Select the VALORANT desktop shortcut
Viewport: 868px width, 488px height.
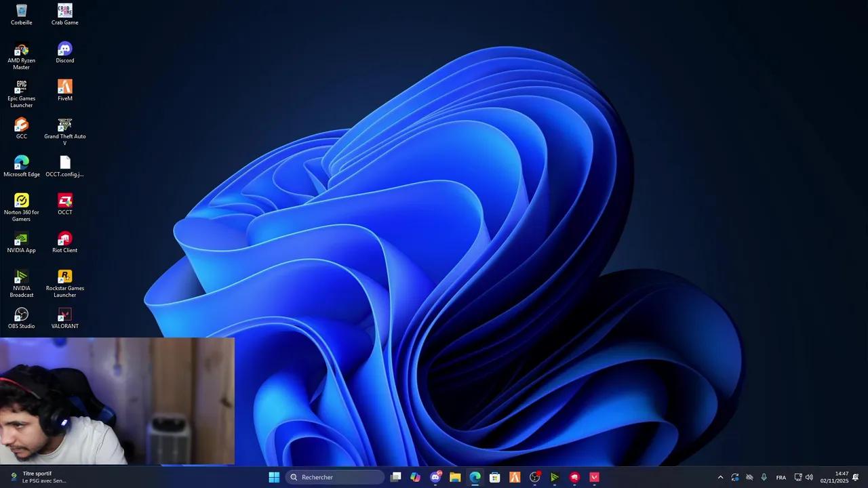coord(64,315)
